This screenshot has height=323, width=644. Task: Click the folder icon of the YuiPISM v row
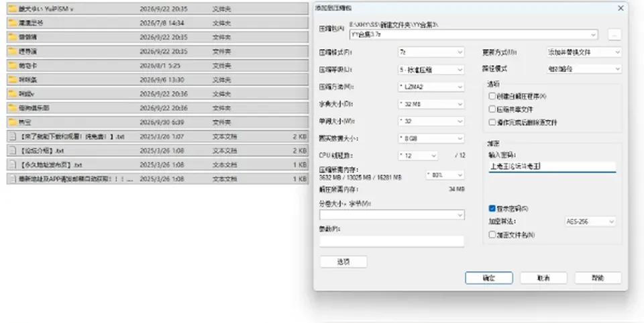13,9
